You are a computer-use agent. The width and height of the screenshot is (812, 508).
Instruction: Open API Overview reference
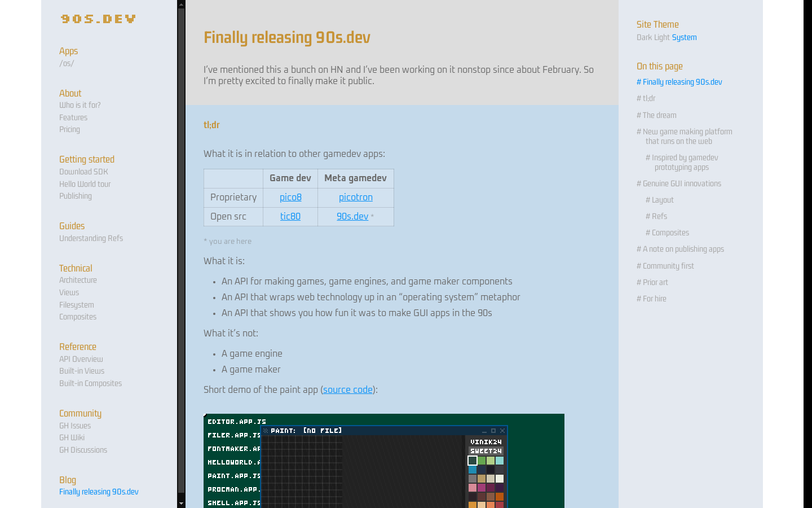[81, 359]
